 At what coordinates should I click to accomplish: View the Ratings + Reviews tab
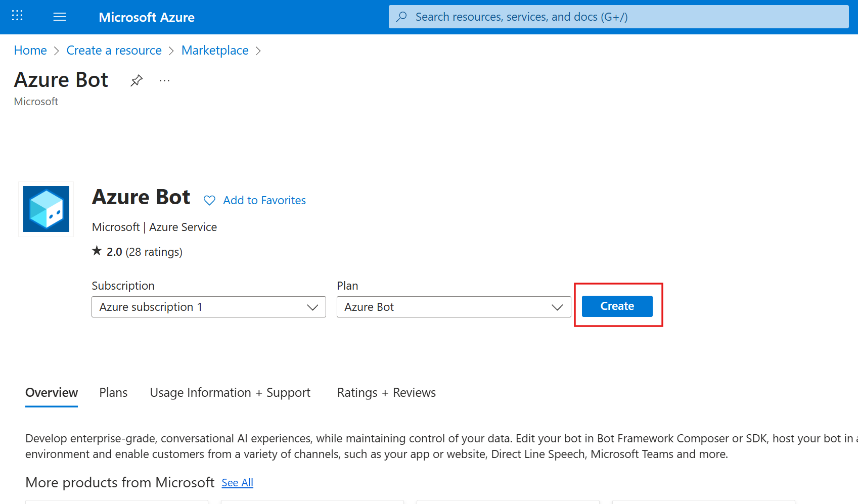386,392
